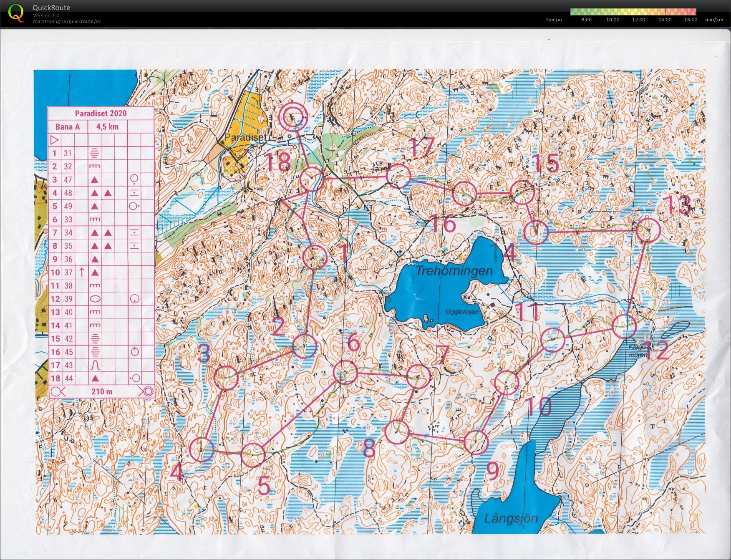The image size is (731, 560).
Task: Click oval depression symbol in row 12
Action: (x=95, y=299)
